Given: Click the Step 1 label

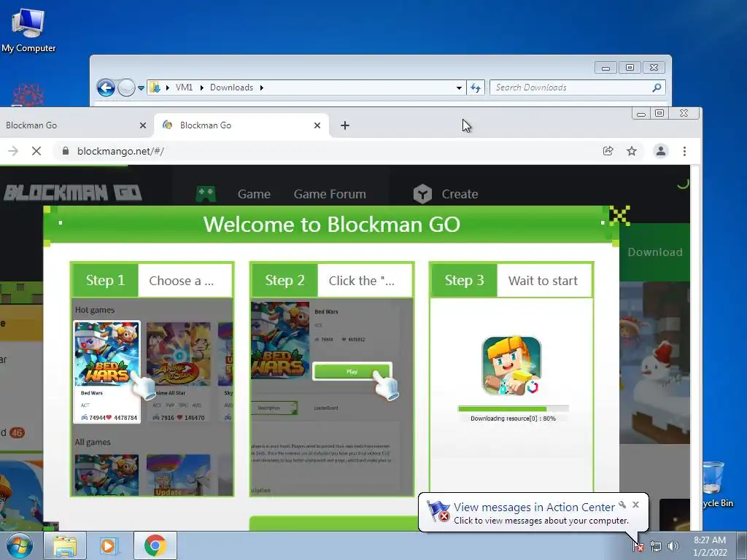Looking at the screenshot, I should click(105, 281).
